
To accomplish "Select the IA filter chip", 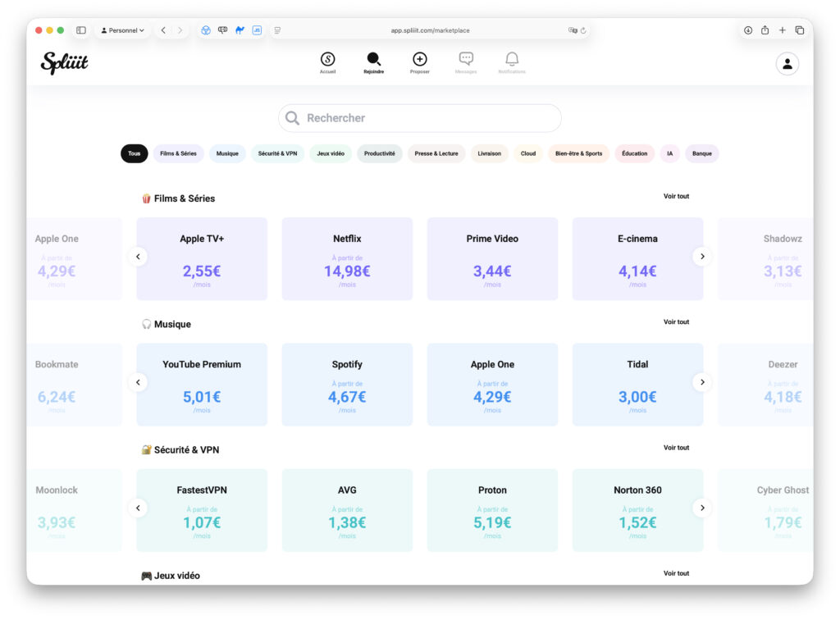I will point(669,153).
